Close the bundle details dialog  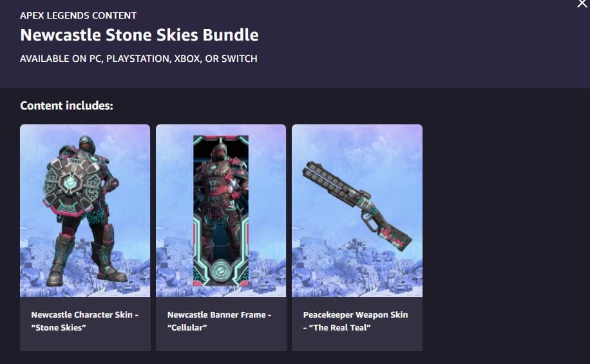coord(582,3)
